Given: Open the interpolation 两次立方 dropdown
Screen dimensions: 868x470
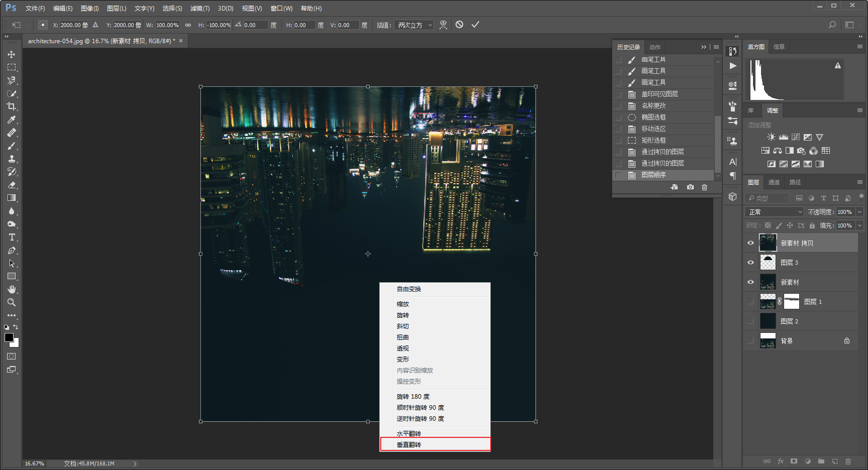Looking at the screenshot, I should (415, 25).
